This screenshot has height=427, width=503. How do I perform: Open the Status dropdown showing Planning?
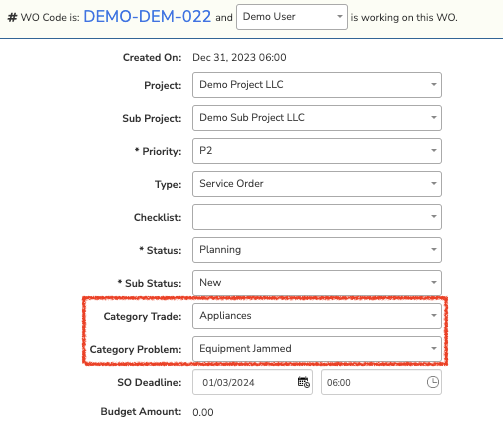point(317,250)
